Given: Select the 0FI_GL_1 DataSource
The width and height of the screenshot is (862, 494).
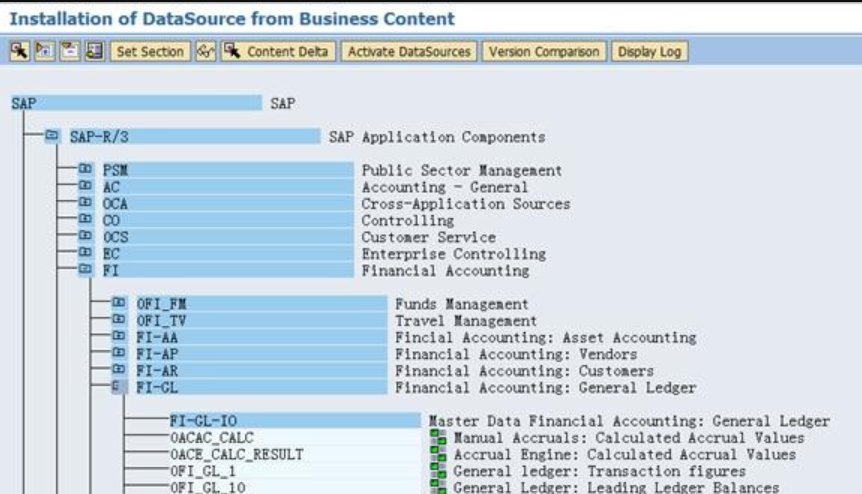Looking at the screenshot, I should 295,471.
